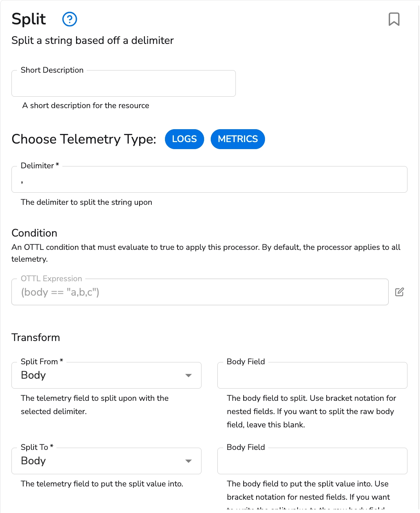
Task: Focus the Short Description input field
Action: 123,84
